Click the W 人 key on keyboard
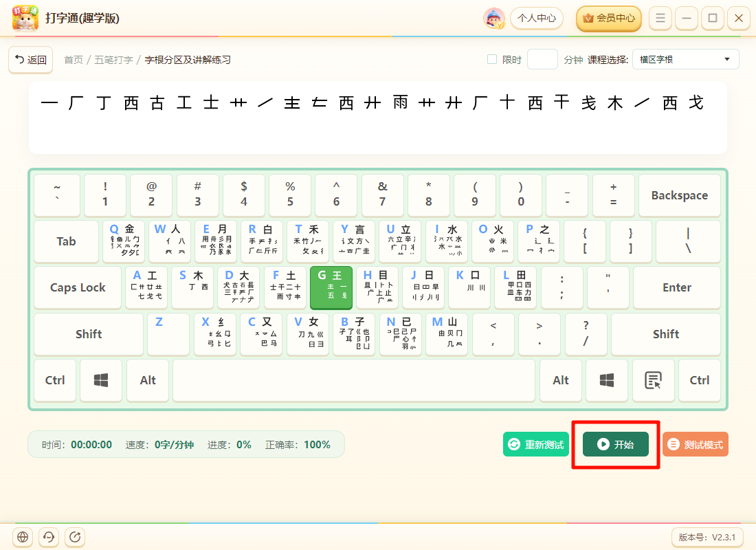This screenshot has width=756, height=550. pyautogui.click(x=170, y=241)
